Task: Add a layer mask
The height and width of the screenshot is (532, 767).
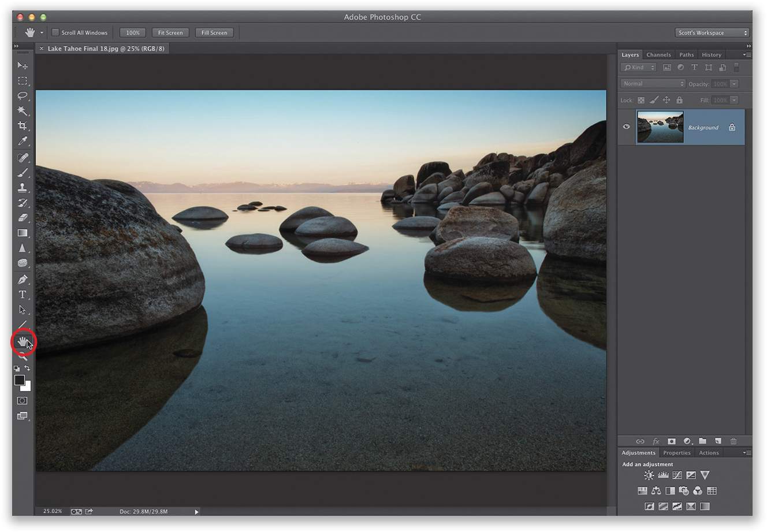Action: pos(672,441)
